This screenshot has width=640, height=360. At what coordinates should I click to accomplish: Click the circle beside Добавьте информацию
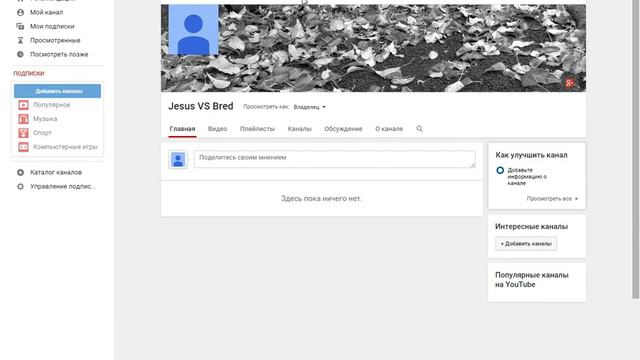pyautogui.click(x=500, y=170)
